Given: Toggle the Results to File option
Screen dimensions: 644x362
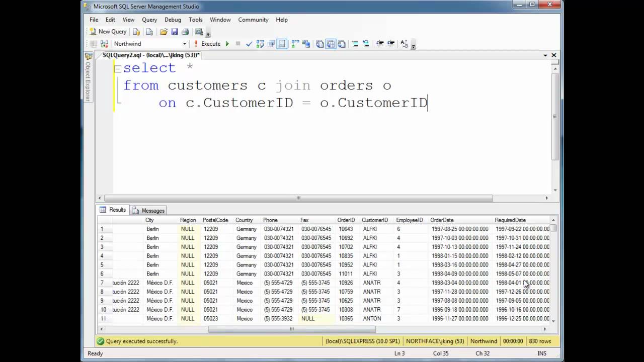Looking at the screenshot, I should tap(342, 44).
